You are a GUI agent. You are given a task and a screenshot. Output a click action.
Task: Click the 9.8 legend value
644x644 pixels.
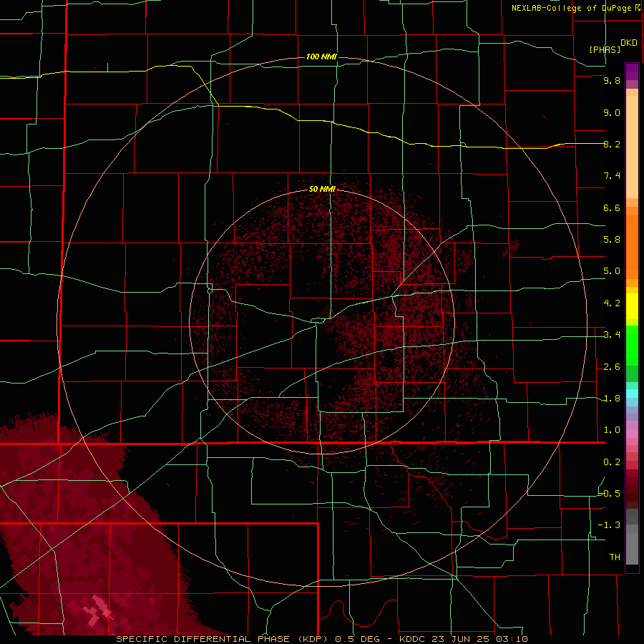pyautogui.click(x=612, y=80)
